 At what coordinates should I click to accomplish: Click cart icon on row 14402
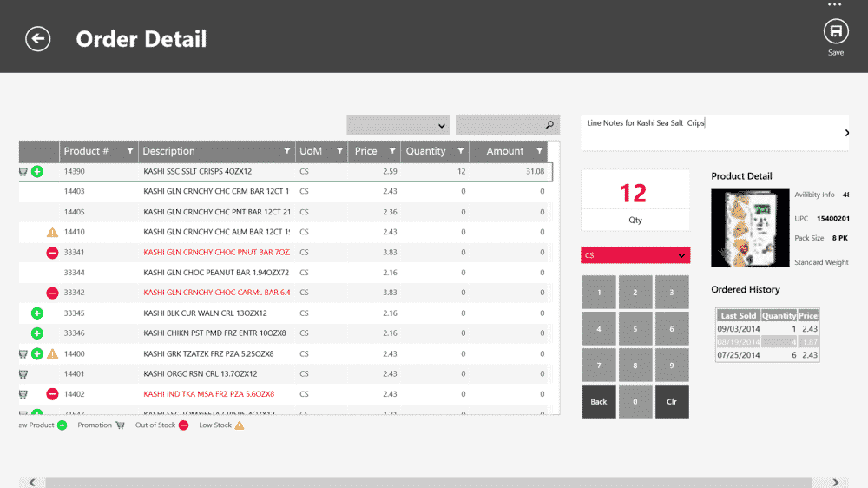click(23, 394)
